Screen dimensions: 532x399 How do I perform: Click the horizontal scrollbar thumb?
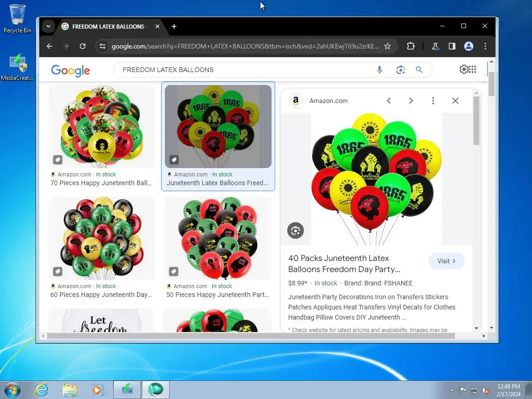(251, 336)
